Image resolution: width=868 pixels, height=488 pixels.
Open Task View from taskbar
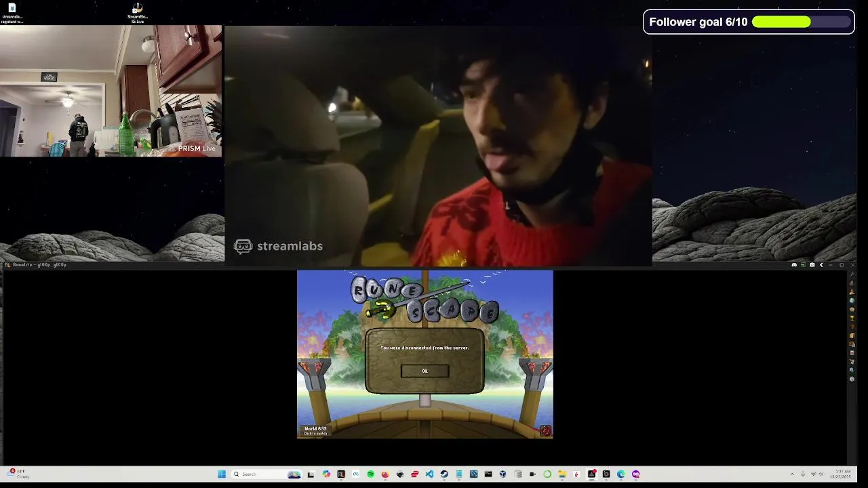click(311, 474)
